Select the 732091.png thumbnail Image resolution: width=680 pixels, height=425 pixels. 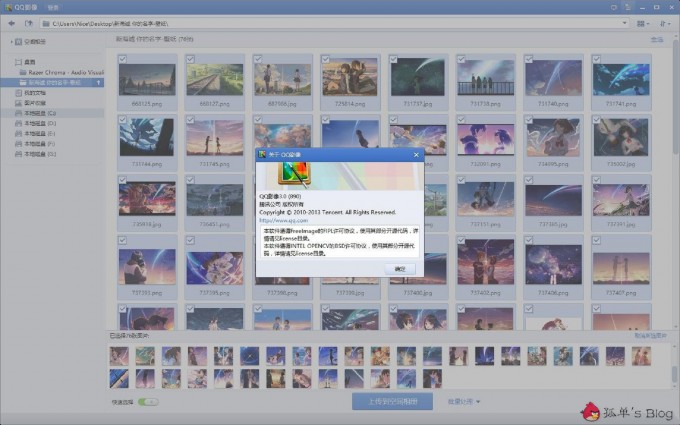click(x=486, y=139)
